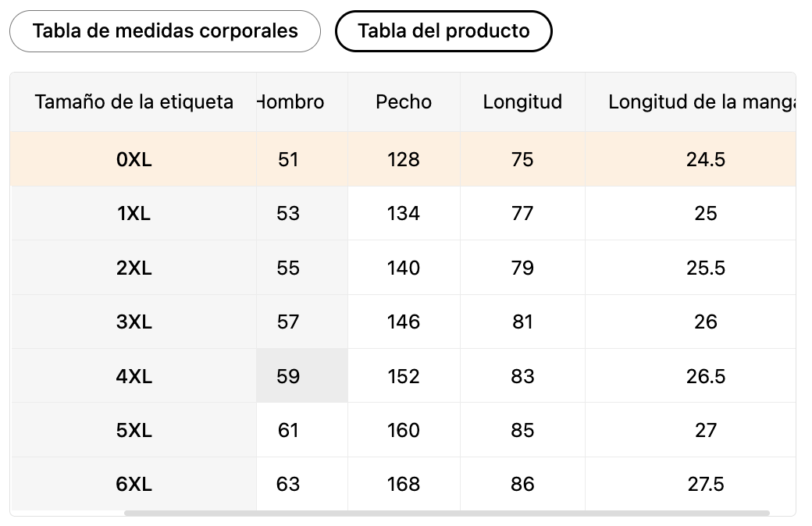The height and width of the screenshot is (526, 812).
Task: Click the 85 length cell for 5XL
Action: click(x=522, y=430)
